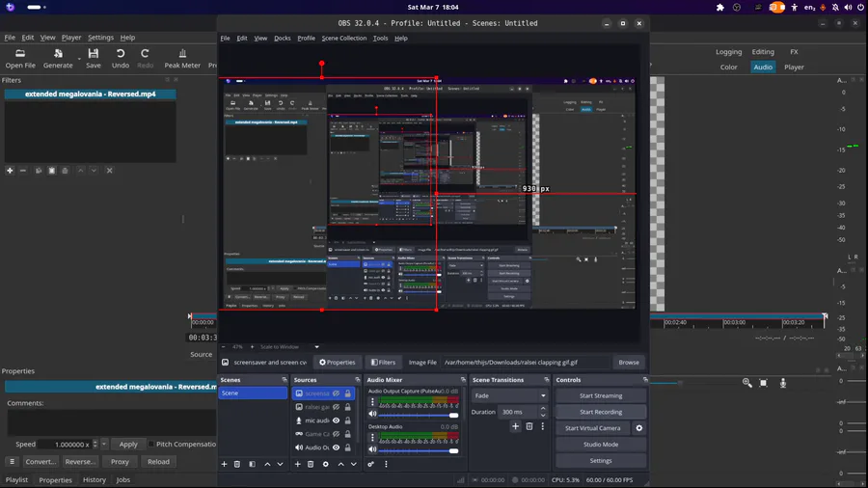The width and height of the screenshot is (868, 488).
Task: Click the OBS Image File path field
Action: pos(526,363)
